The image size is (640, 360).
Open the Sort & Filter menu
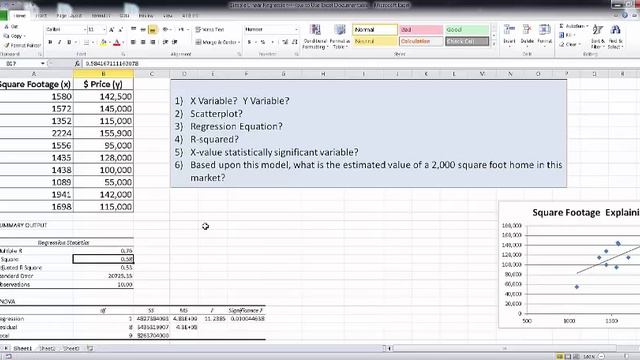point(598,37)
